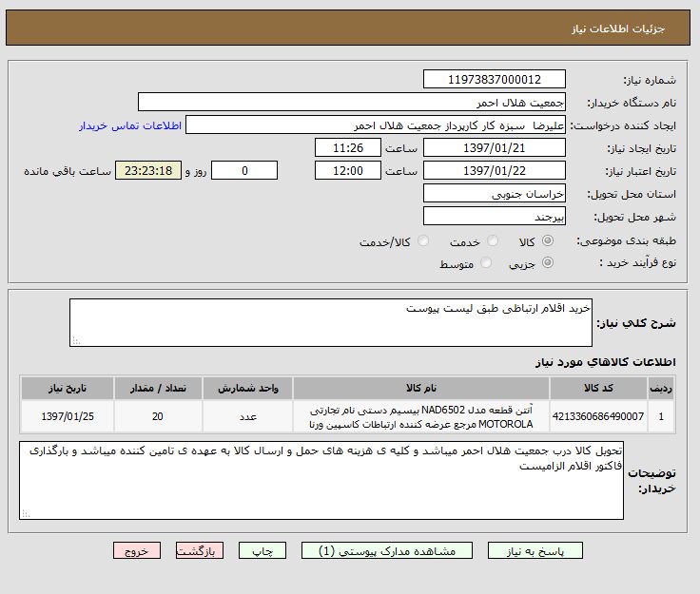Select the کالا radio button
Screen dimensions: 700x594
547,241
